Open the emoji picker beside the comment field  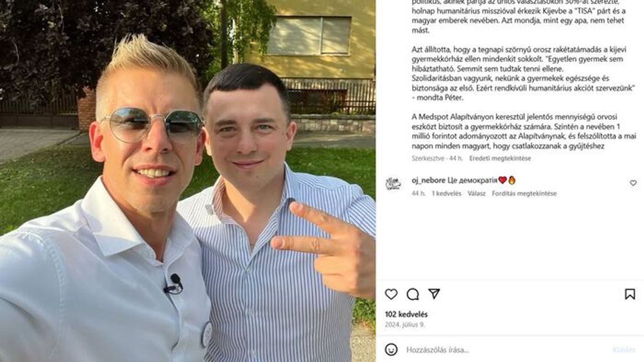click(391, 350)
